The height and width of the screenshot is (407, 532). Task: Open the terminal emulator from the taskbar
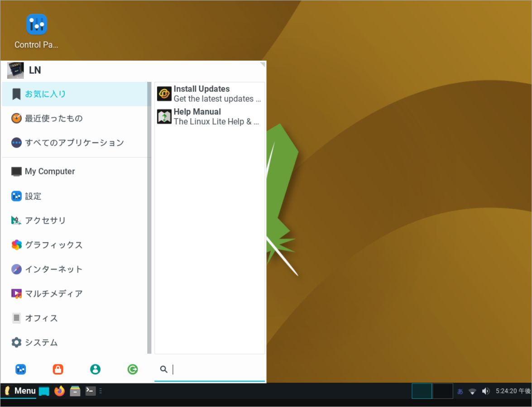tap(90, 391)
